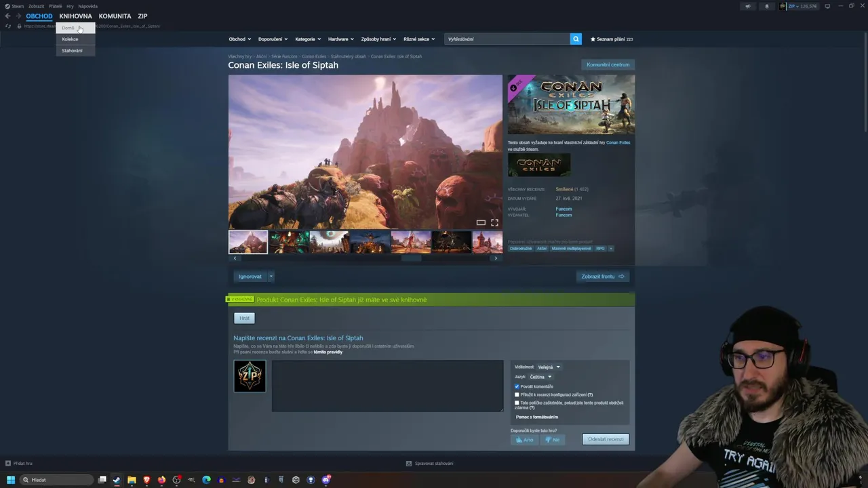Click the plus icon next to Přidat hru

tap(8, 464)
